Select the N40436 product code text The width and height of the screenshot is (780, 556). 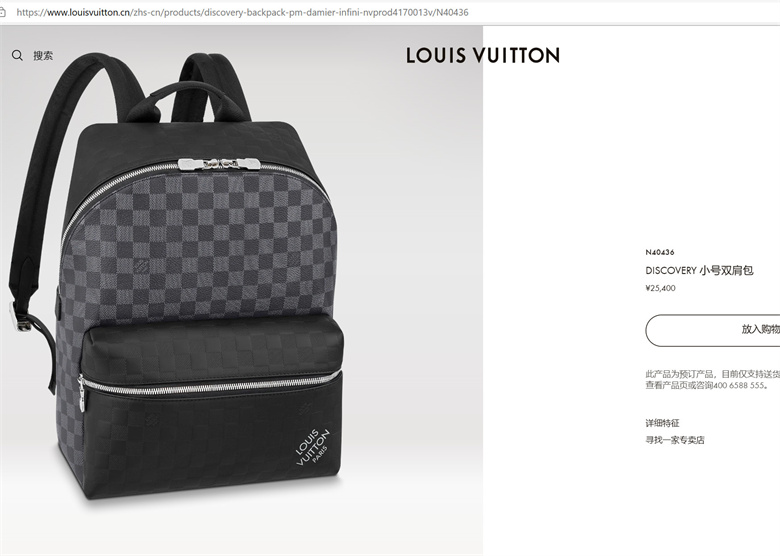[x=660, y=252]
